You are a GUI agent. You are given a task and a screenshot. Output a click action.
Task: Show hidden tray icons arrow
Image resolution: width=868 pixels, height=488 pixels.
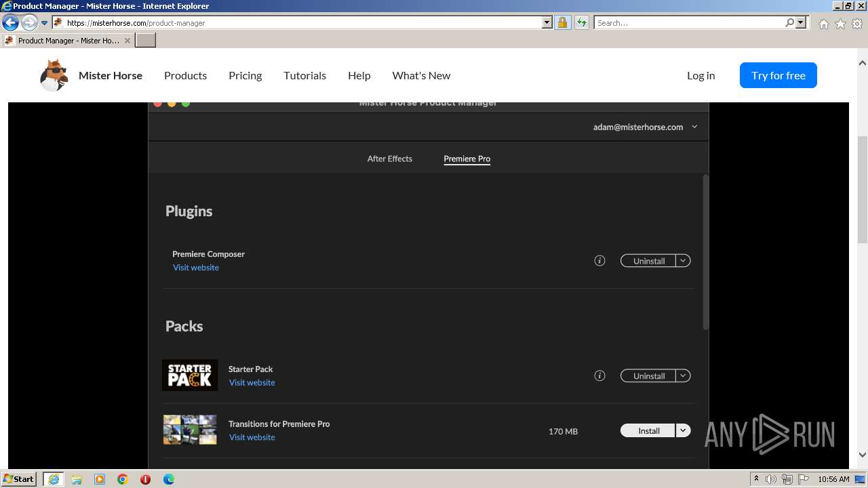(756, 479)
